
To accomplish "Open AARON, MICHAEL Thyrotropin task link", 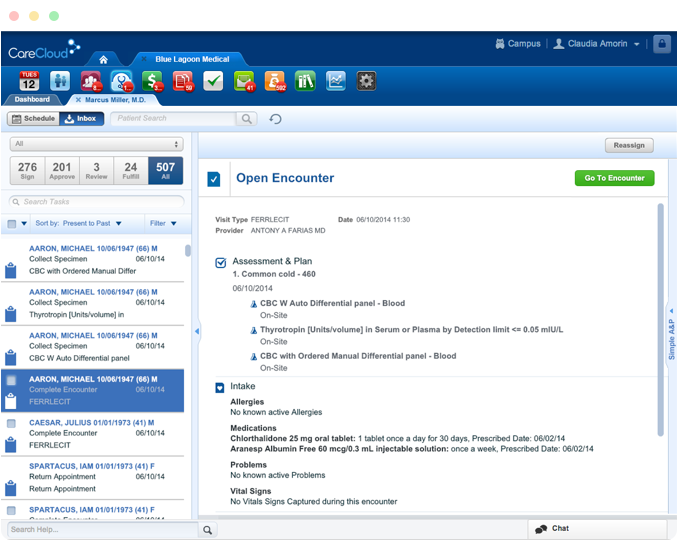I will point(93,292).
